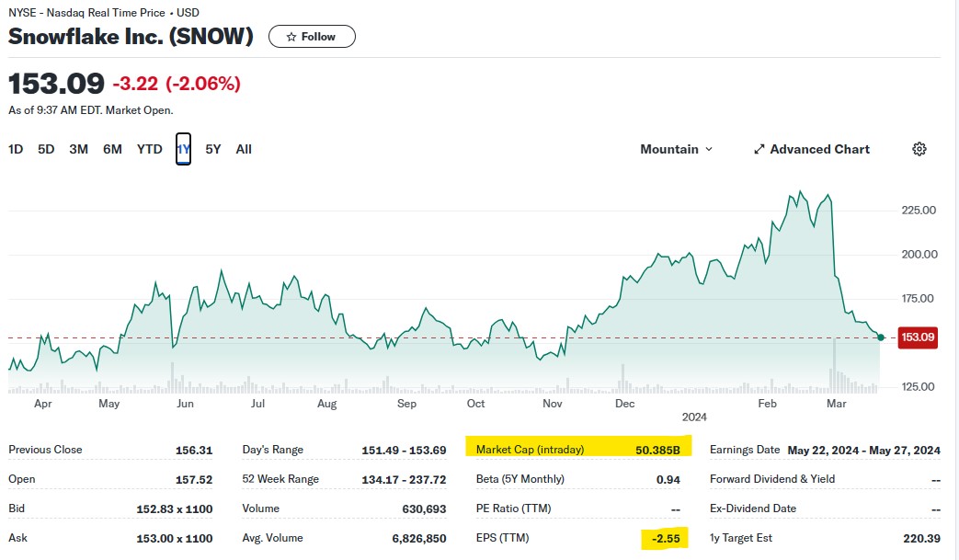The height and width of the screenshot is (560, 959).
Task: Open the Advanced Chart expand icon
Action: click(x=759, y=149)
